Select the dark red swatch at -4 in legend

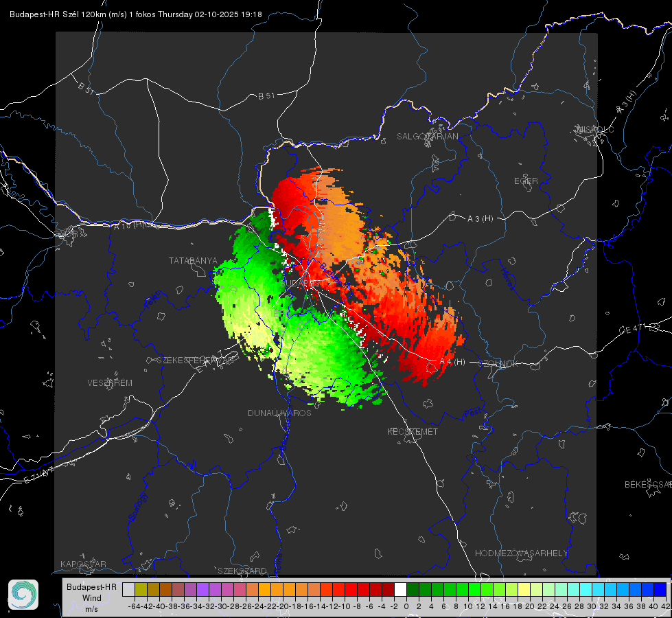[x=388, y=590]
